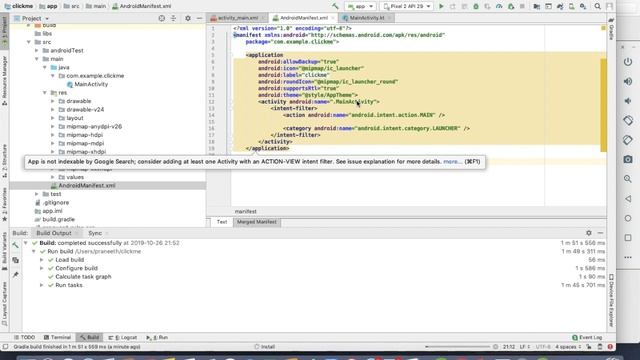Click the emulator home circle button
Screen dimensions: 640x360
tap(628, 218)
